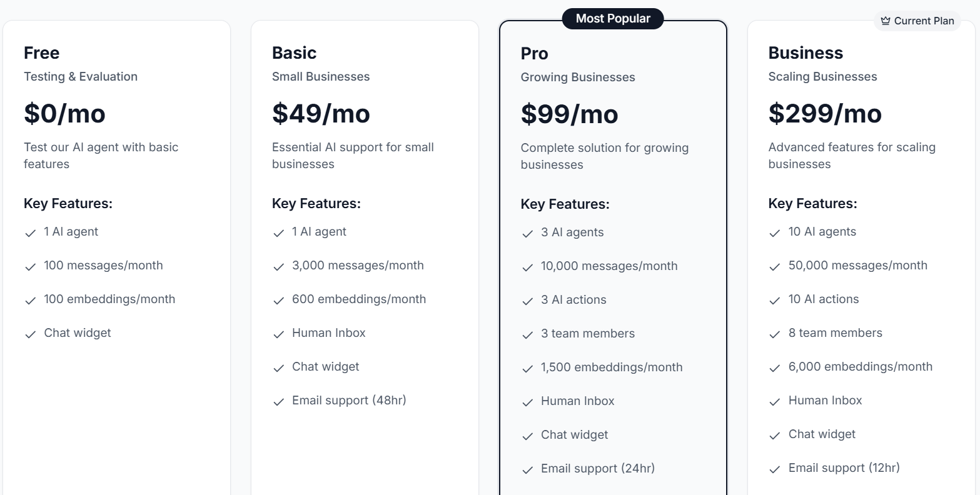Click Key Features heading in Pro column
980x495 pixels.
point(565,204)
